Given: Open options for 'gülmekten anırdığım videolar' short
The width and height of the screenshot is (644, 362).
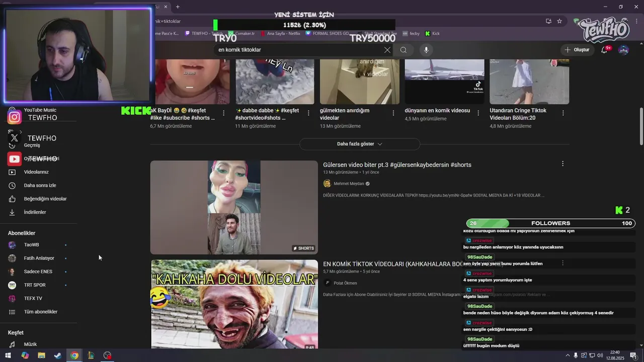Looking at the screenshot, I should (x=393, y=113).
